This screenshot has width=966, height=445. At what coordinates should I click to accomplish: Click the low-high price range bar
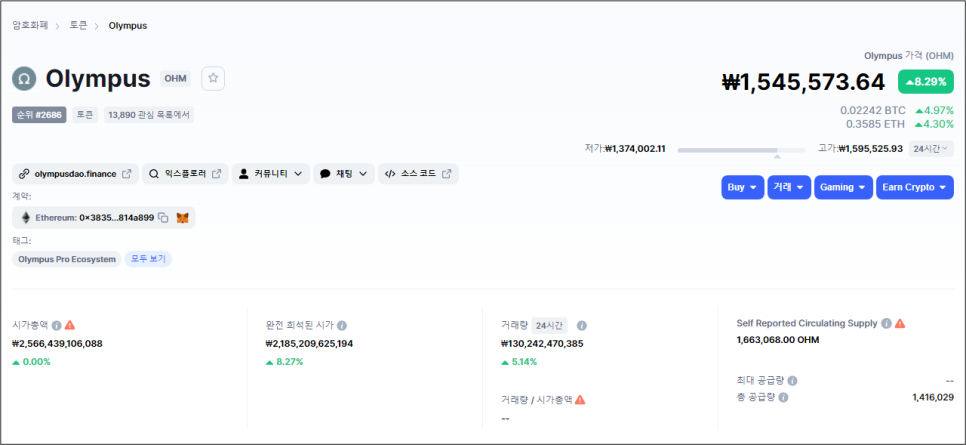pyautogui.click(x=741, y=150)
